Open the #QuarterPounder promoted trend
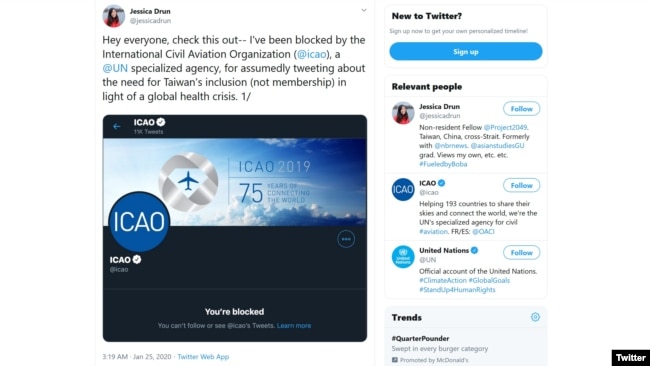 pyautogui.click(x=420, y=338)
